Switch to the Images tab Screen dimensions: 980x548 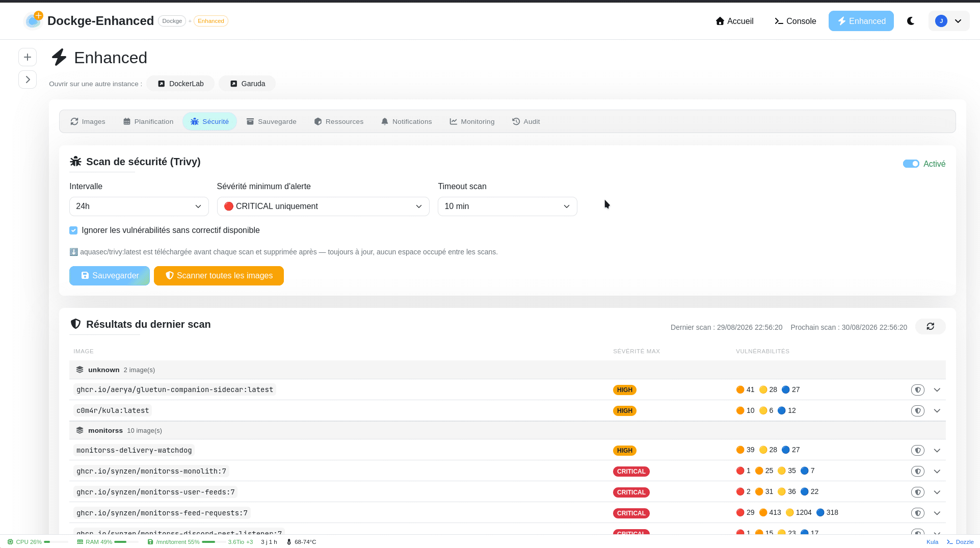pos(88,121)
